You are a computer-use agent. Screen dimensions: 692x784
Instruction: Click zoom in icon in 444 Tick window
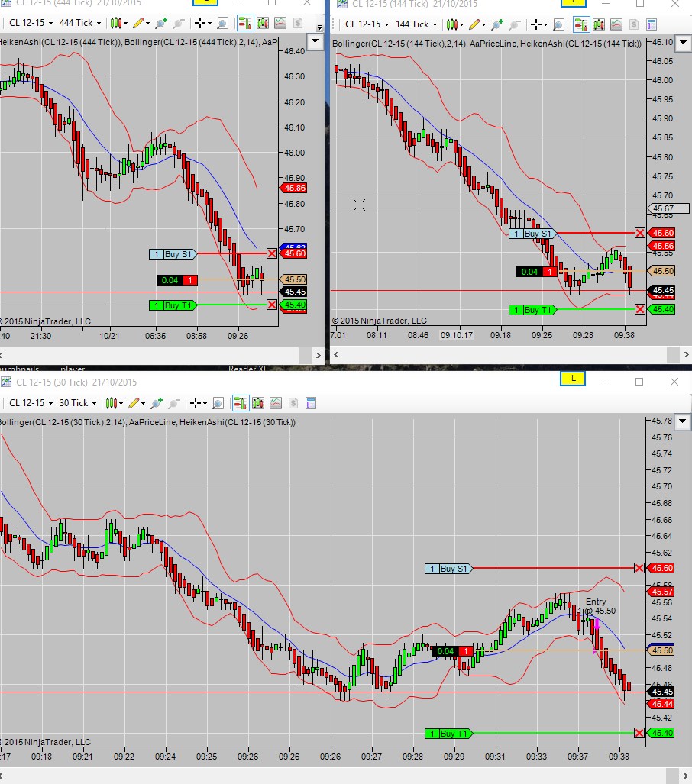click(x=161, y=23)
